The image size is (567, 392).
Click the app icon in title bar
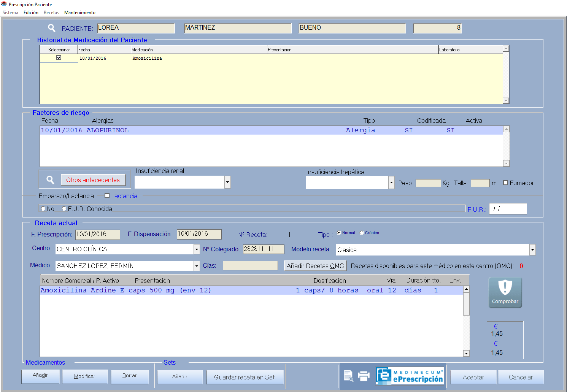[4, 4]
